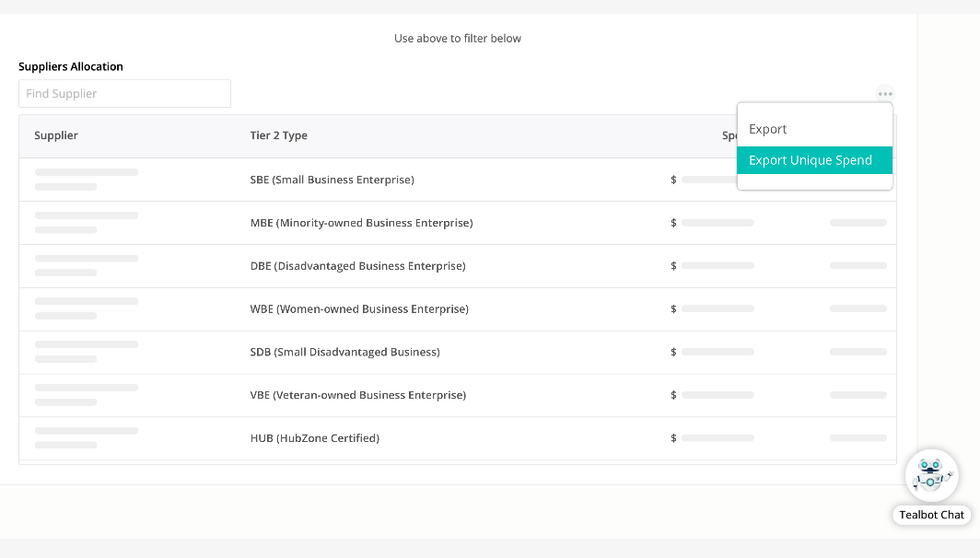Select Export from the dropdown menu
Image resolution: width=980 pixels, height=558 pixels.
coord(768,130)
